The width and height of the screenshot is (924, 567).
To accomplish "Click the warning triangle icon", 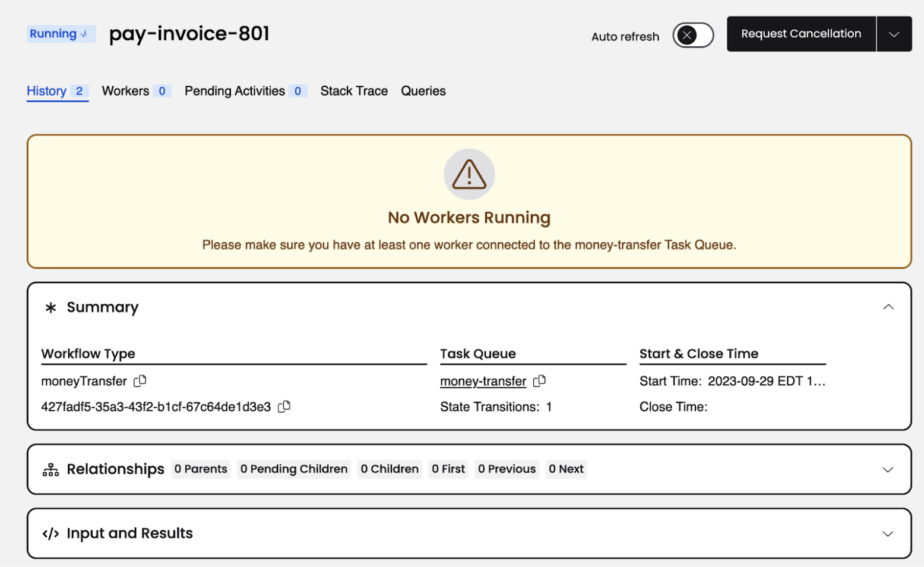I will click(469, 174).
